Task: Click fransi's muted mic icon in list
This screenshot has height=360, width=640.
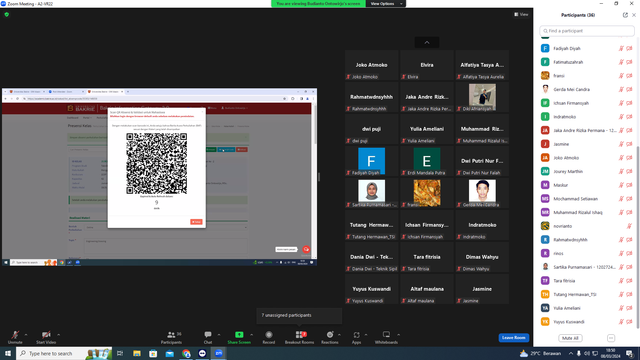Action: click(x=621, y=76)
